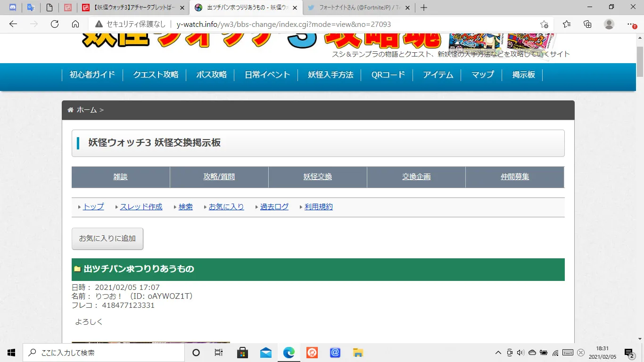Expand the hidden system tray icons
Viewport: 644px width, 362px height.
click(x=498, y=353)
